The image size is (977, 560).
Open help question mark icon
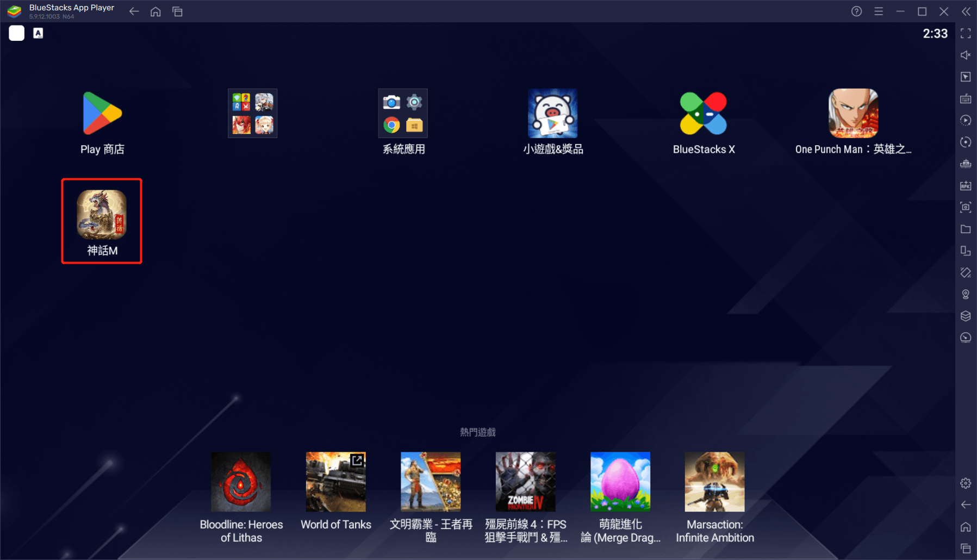(x=856, y=11)
